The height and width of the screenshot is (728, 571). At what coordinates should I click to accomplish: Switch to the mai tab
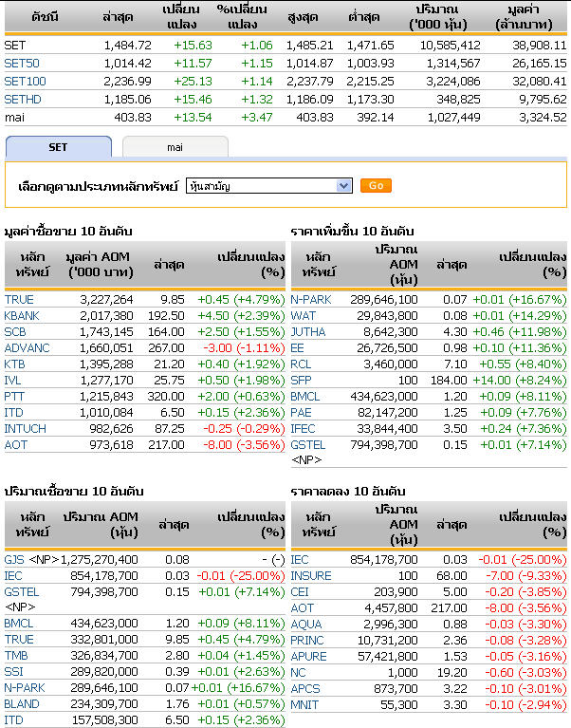[175, 147]
